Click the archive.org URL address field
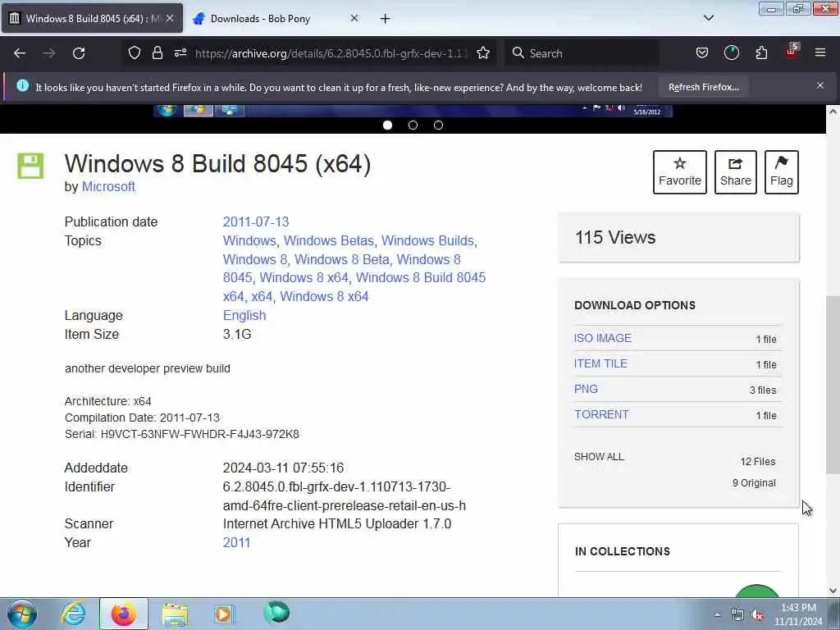 331,53
